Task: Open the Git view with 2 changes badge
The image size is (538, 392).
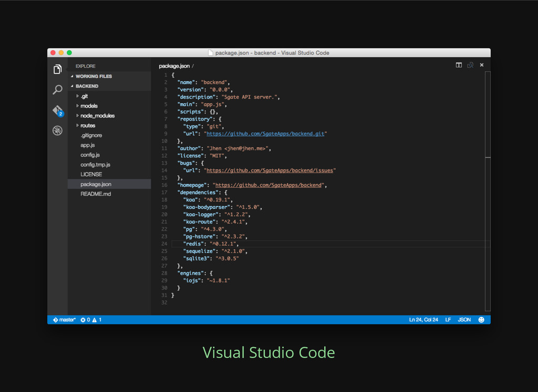Action: (58, 111)
